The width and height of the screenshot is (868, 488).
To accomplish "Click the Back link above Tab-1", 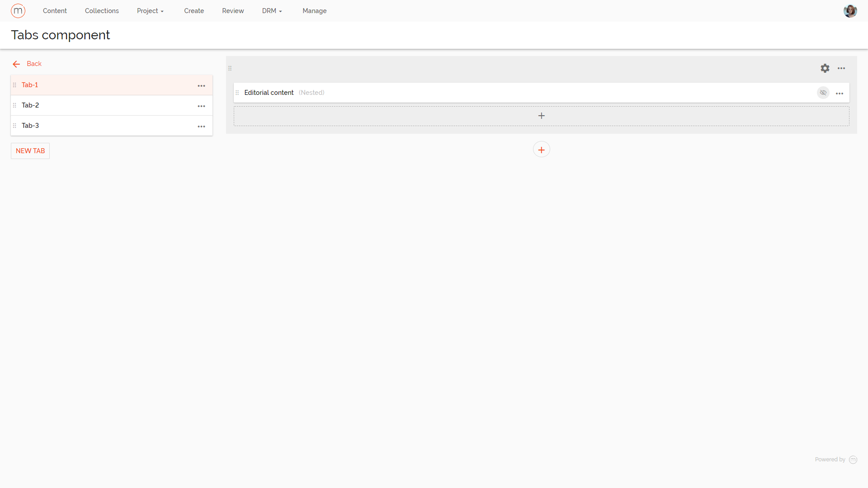I will [34, 64].
